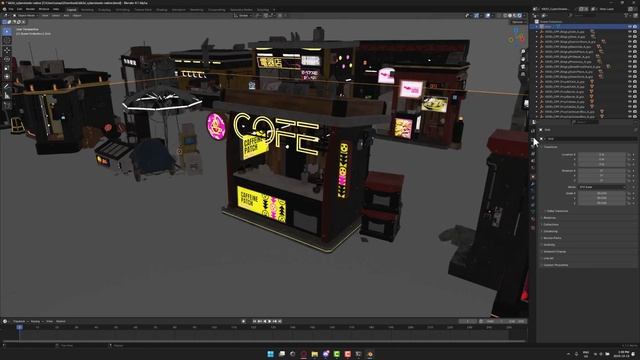Click the viewport navigation axis gizmo
Viewport: 640px width, 360px height.
516,36
